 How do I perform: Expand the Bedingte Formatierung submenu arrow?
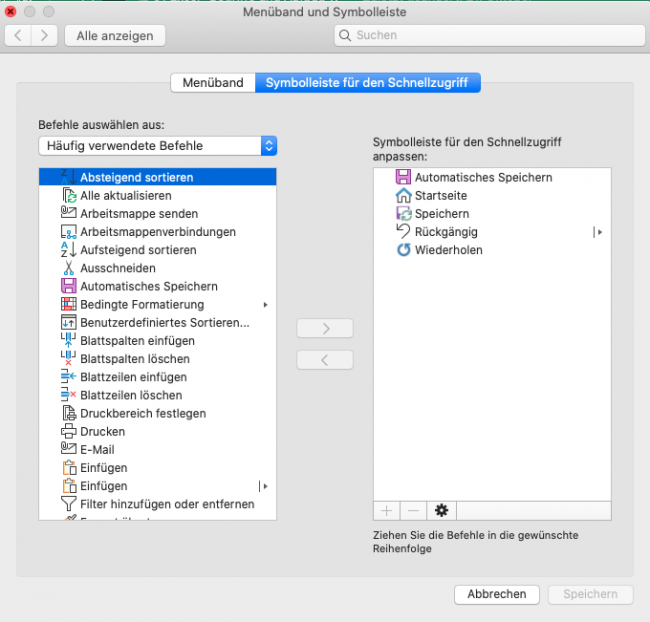(265, 304)
